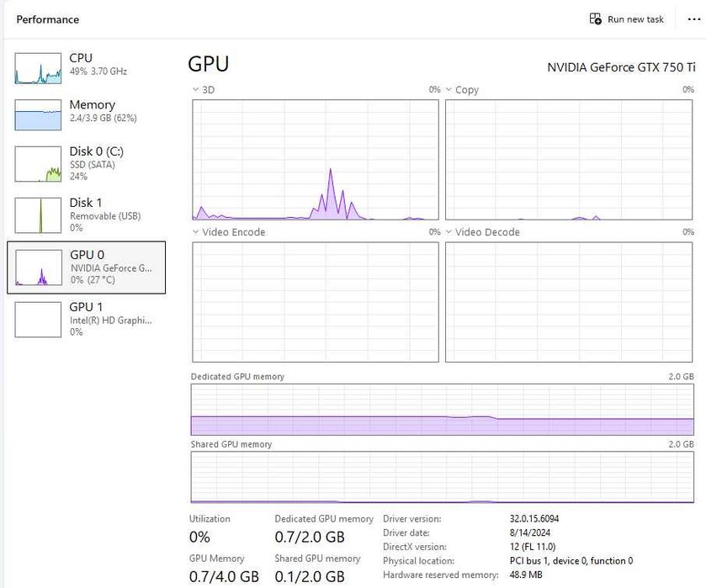Viewport: 706px width, 588px height.
Task: Expand the Video Encode dropdown chevron
Action: tap(195, 232)
